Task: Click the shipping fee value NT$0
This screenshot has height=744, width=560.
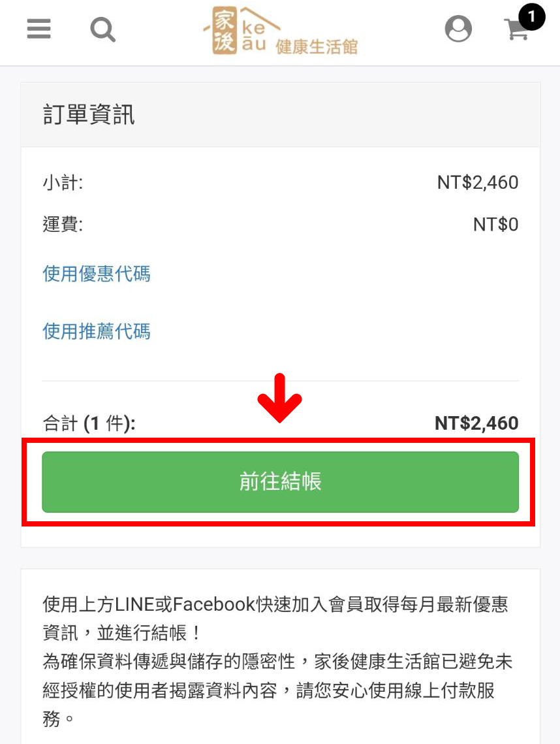Action: point(495,225)
